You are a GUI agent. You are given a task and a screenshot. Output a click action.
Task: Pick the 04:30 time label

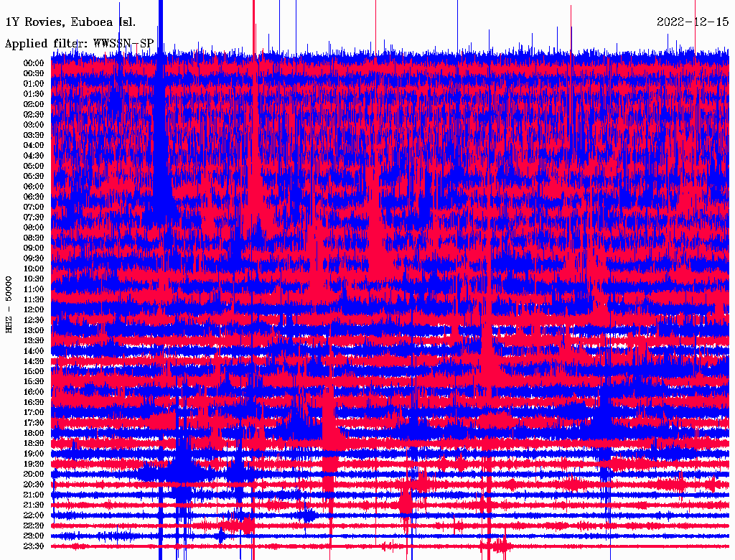(x=34, y=156)
